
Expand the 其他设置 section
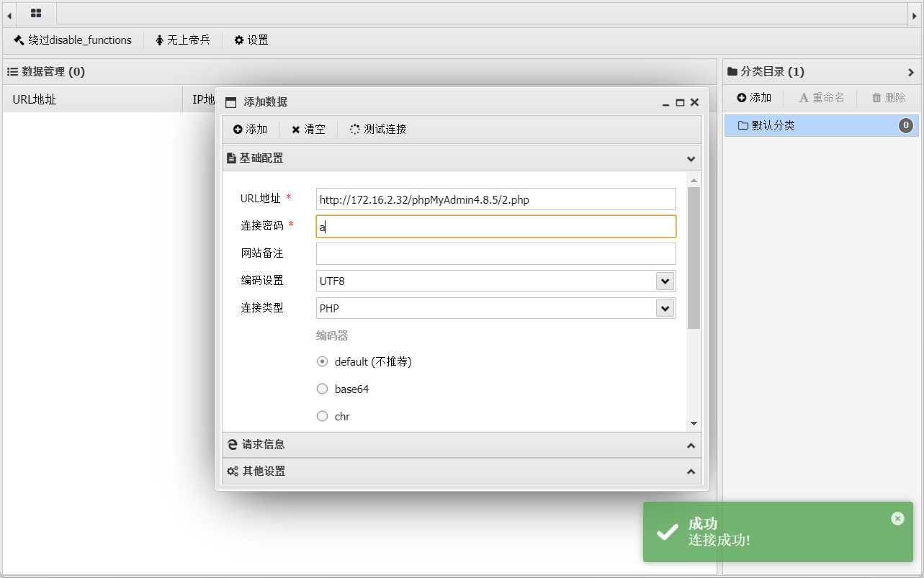(691, 471)
